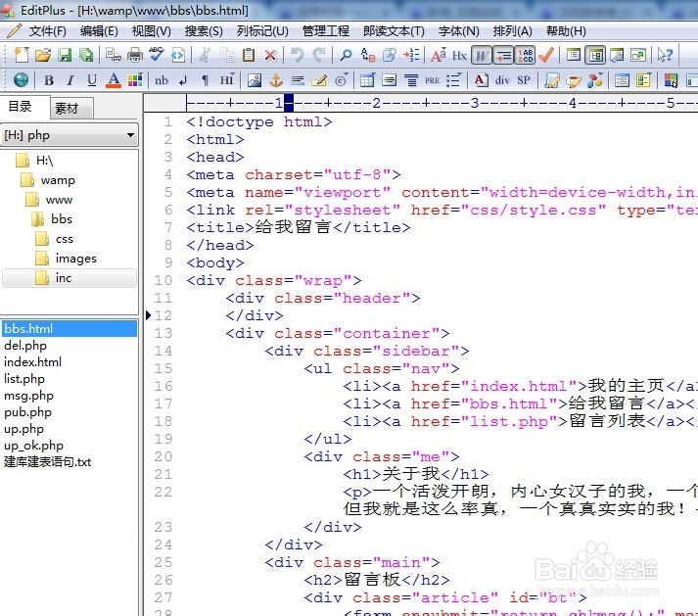The image size is (698, 616).
Task: Open the special character copyright dropdown
Action: coord(342,80)
